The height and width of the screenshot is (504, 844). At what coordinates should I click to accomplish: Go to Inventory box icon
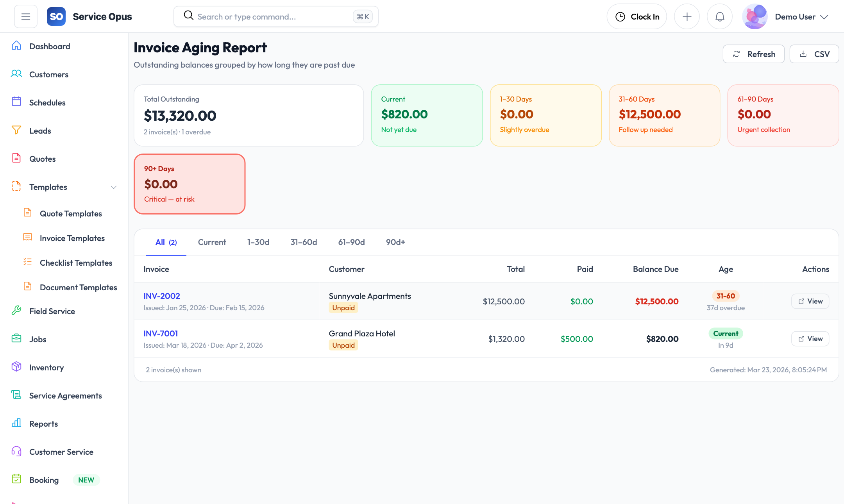pyautogui.click(x=16, y=367)
